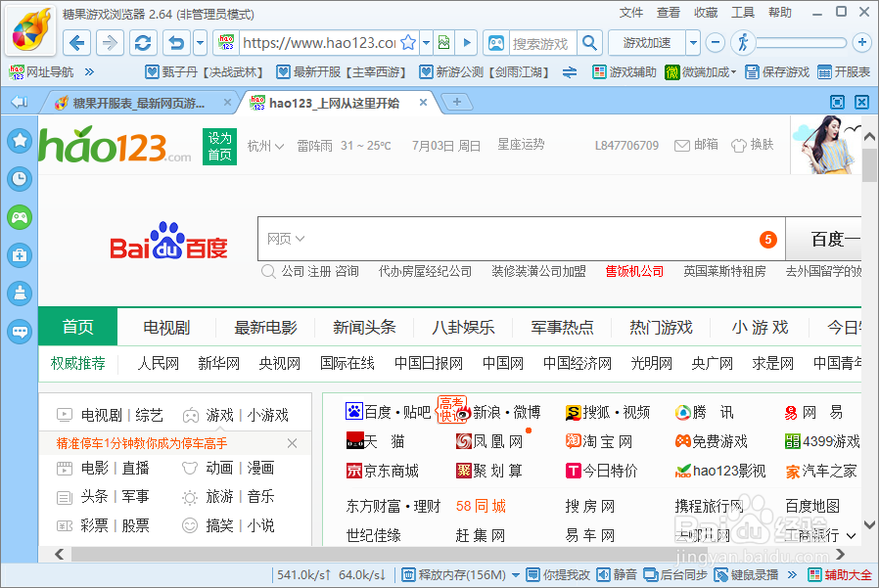Image resolution: width=879 pixels, height=588 pixels.
Task: Open a new tab with the plus button
Action: pyautogui.click(x=457, y=102)
